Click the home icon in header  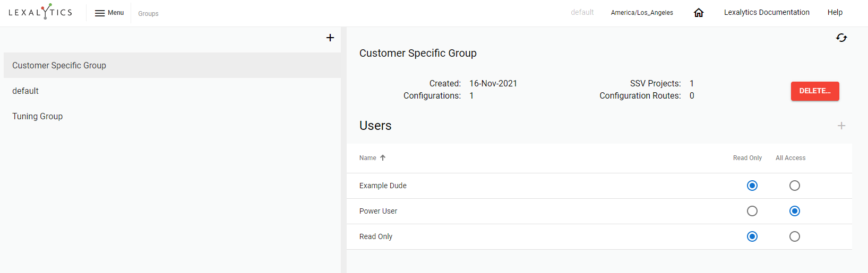pyautogui.click(x=699, y=13)
